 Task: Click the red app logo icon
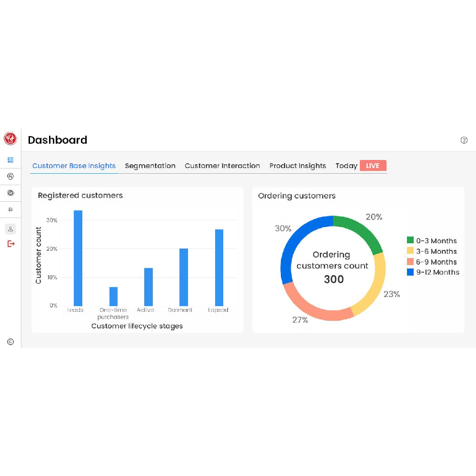click(10, 139)
